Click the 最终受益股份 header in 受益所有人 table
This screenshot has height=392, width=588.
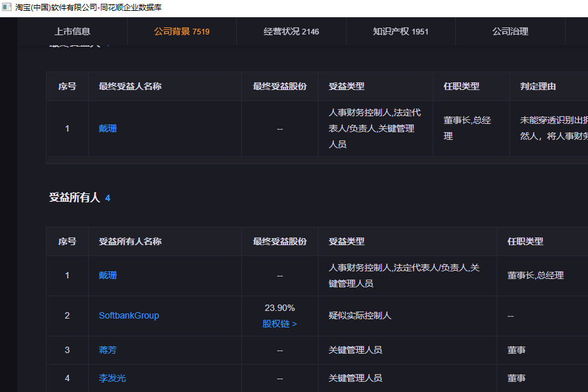280,241
